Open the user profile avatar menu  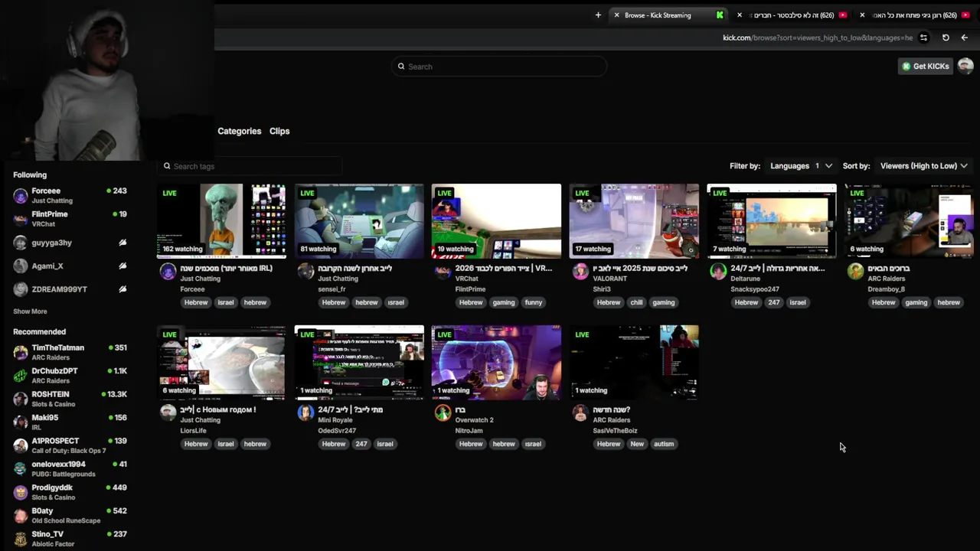pos(965,67)
